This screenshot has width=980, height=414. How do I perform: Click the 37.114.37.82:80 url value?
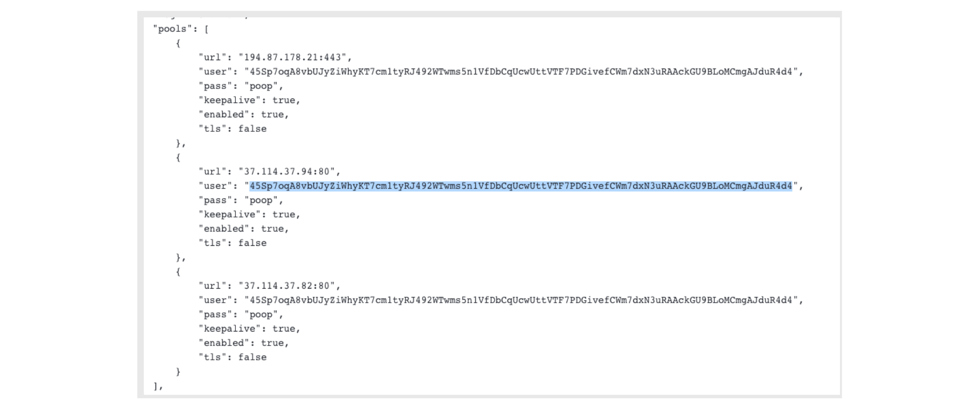click(287, 286)
